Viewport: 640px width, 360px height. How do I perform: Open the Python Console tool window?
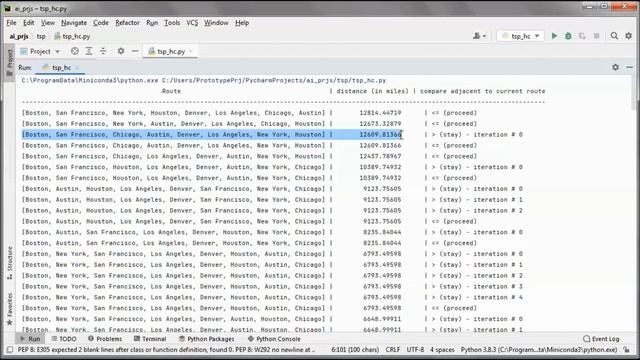click(274, 339)
